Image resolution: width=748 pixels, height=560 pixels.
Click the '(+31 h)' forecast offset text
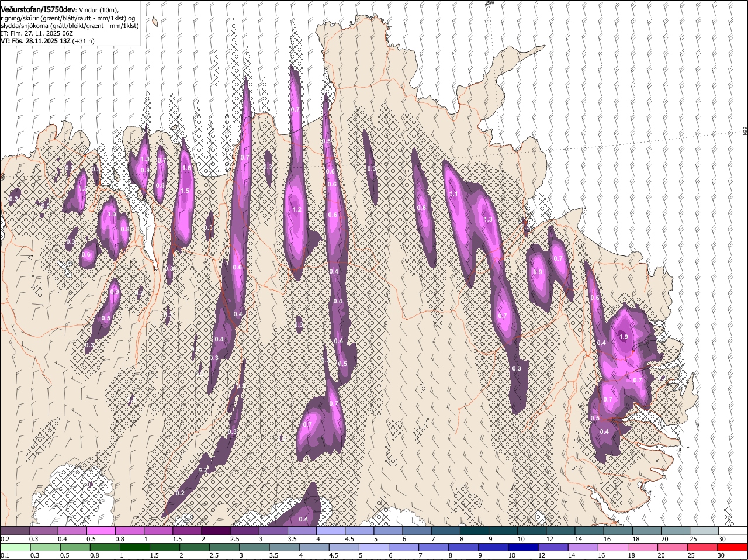[83, 41]
